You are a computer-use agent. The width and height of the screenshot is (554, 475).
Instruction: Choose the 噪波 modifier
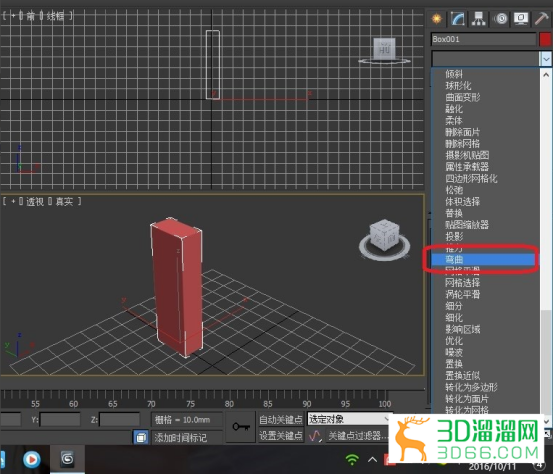454,352
